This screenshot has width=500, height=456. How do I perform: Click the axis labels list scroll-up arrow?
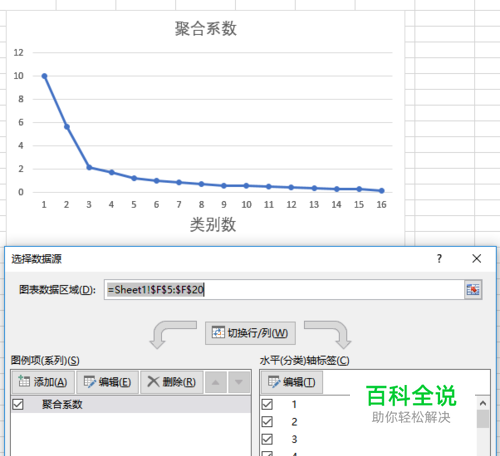483,403
